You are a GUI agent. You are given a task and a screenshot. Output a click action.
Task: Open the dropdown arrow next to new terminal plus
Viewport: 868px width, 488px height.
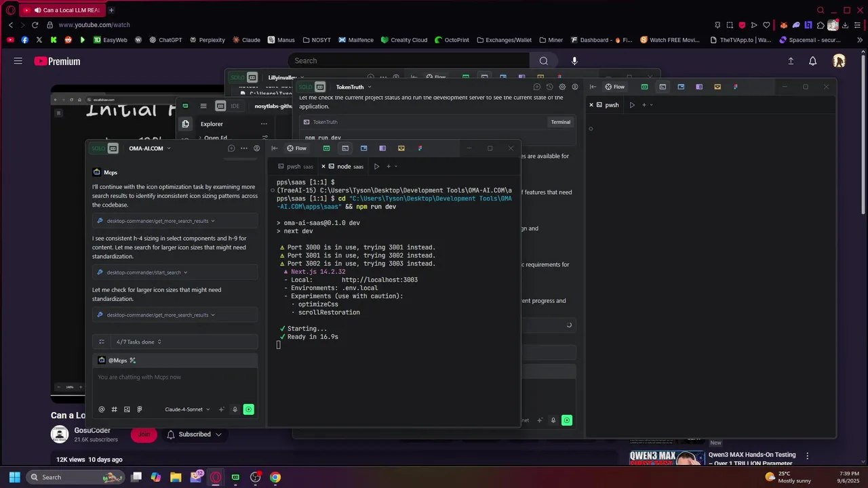[396, 166]
